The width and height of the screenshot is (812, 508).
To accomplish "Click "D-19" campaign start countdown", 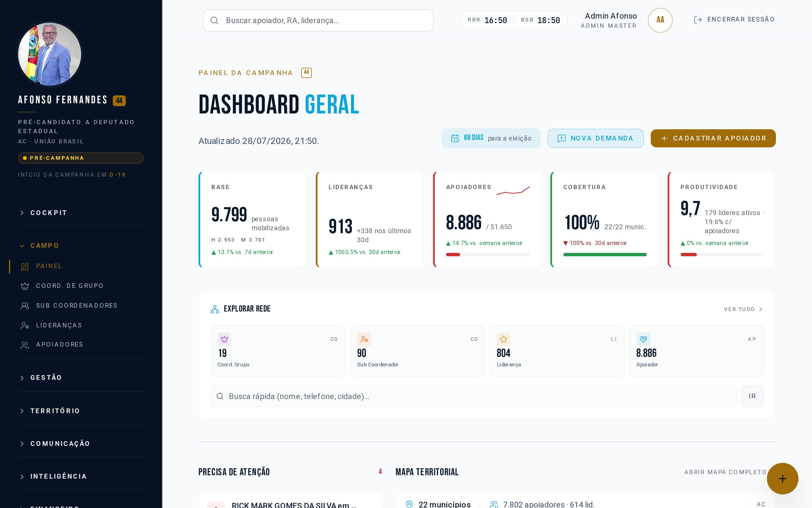I will pyautogui.click(x=118, y=175).
